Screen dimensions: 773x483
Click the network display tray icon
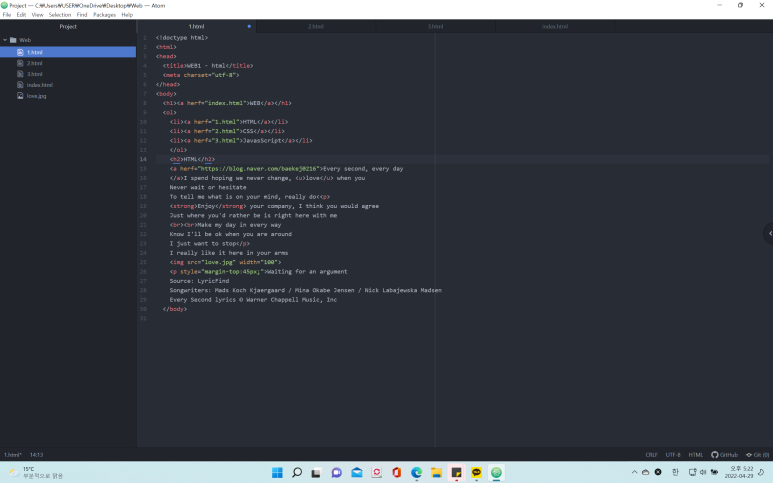[693, 472]
